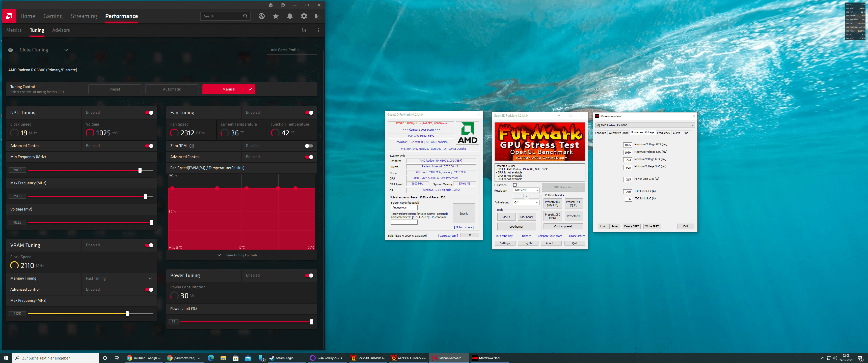Screen dimensions: 868x363
Task: Switch to GOG Galaxy 2.0.35 taskbar item
Action: (326, 358)
